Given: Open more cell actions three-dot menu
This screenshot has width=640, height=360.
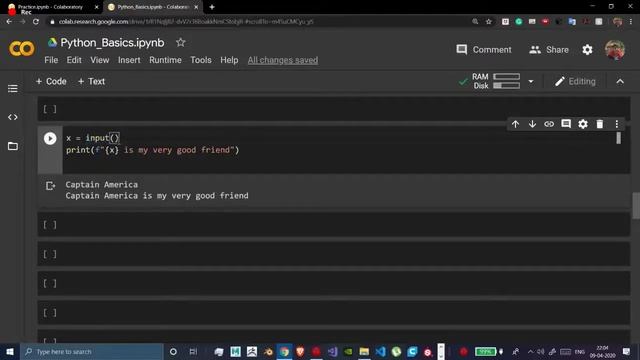Looking at the screenshot, I should (x=616, y=124).
